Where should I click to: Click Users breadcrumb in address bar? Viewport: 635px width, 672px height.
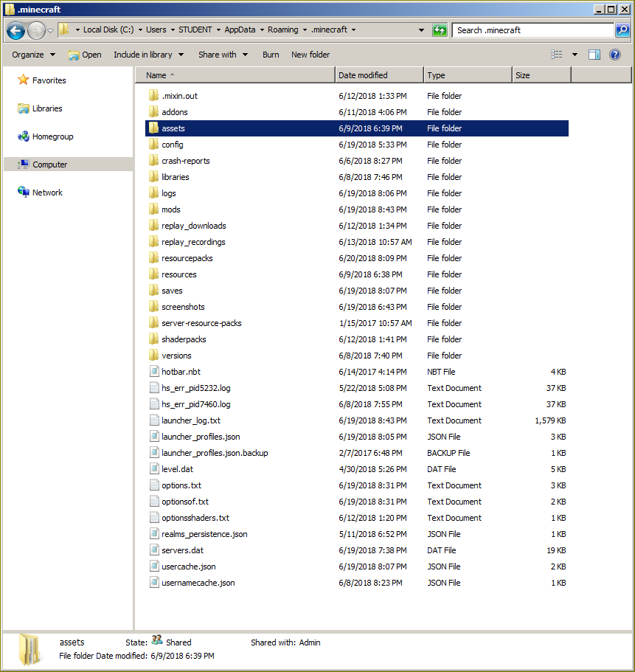(156, 30)
